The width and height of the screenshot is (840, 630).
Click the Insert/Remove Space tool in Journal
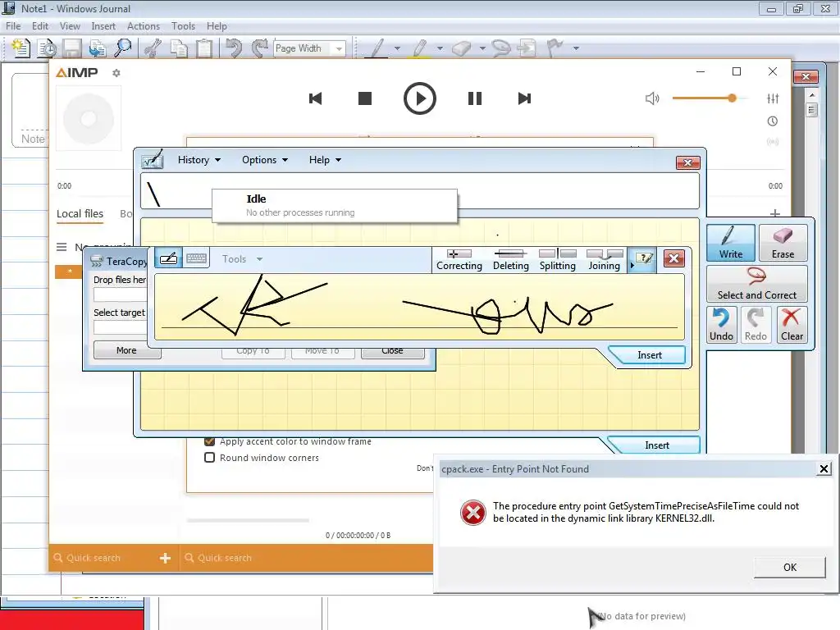(x=527, y=48)
